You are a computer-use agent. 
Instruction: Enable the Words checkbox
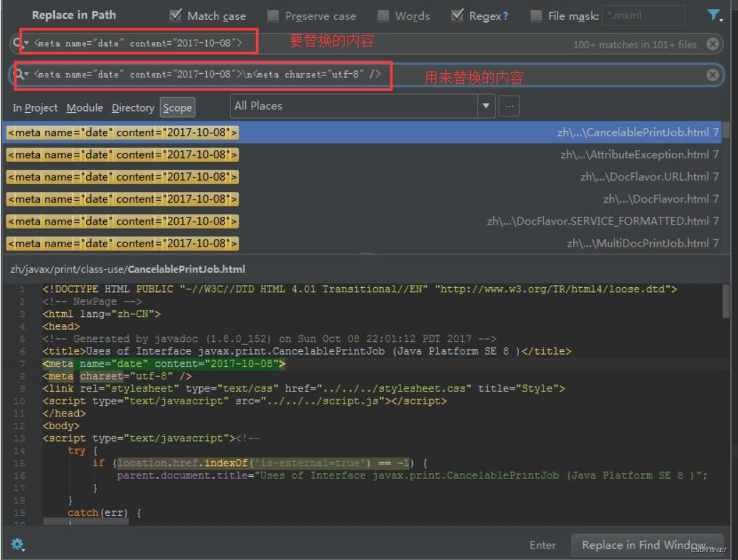(383, 16)
